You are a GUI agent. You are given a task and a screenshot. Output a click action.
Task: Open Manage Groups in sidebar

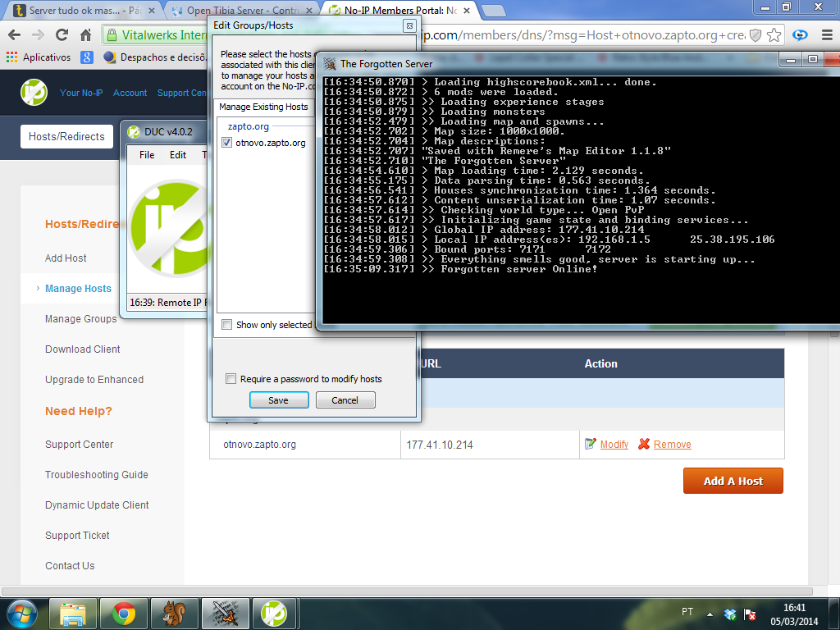(x=81, y=319)
